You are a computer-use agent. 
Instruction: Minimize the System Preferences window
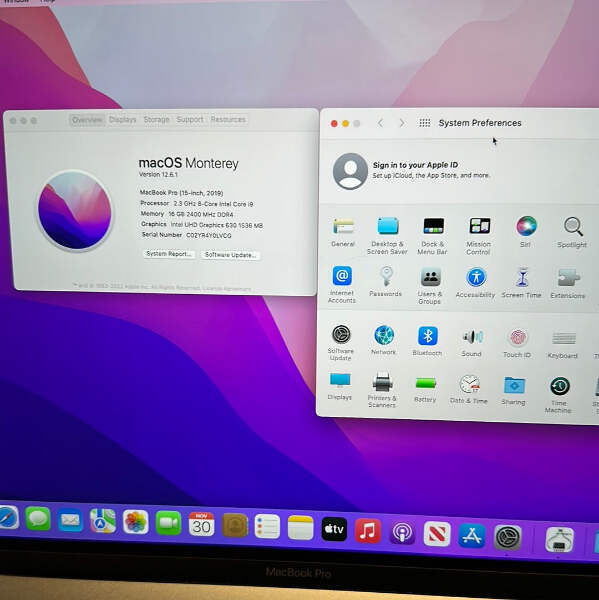(346, 123)
